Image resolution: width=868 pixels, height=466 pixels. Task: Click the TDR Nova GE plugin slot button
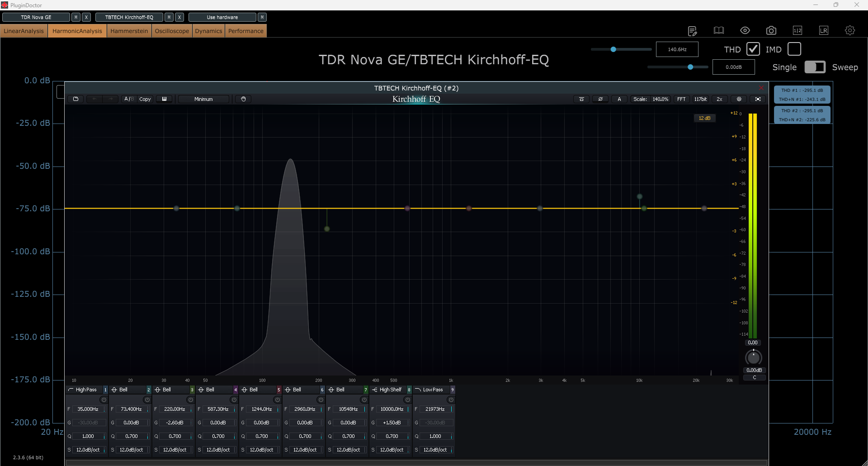pyautogui.click(x=36, y=17)
